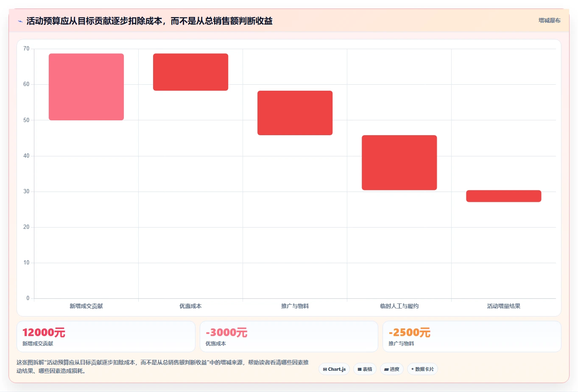
Task: Click the 优惠成本 red waterfall bar
Action: (190, 72)
